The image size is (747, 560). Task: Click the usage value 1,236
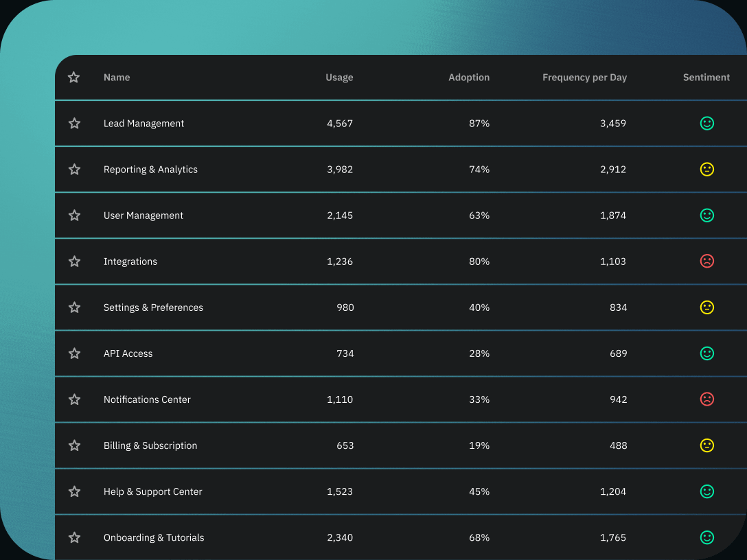tap(340, 262)
